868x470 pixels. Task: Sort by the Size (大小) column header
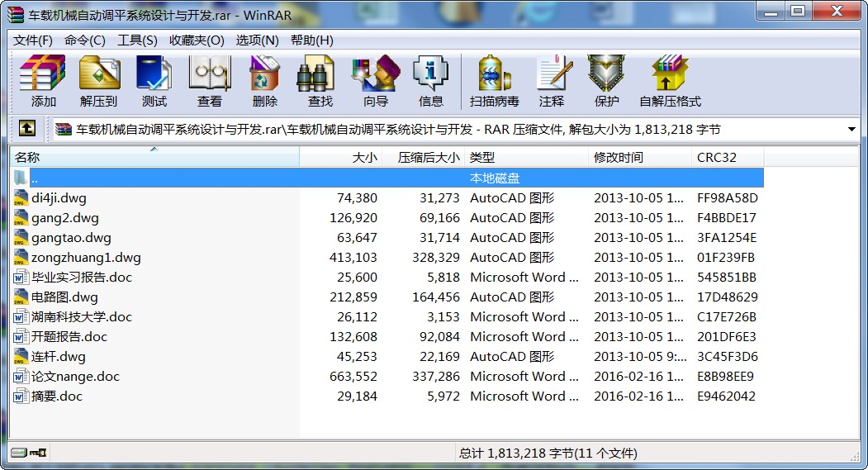click(x=341, y=157)
